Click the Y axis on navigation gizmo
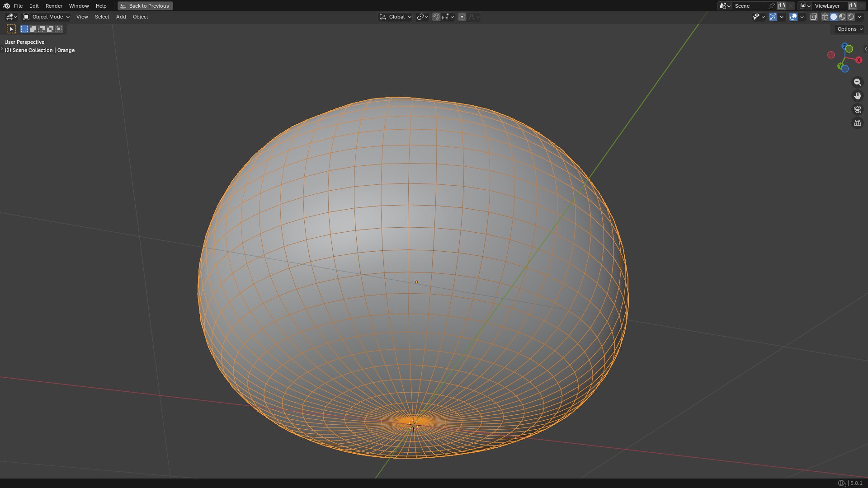Viewport: 868px width, 488px height. 840,66
